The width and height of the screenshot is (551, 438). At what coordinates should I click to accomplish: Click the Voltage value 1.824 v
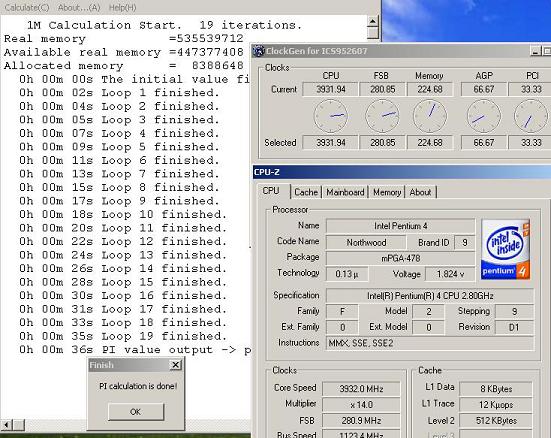pyautogui.click(x=450, y=274)
